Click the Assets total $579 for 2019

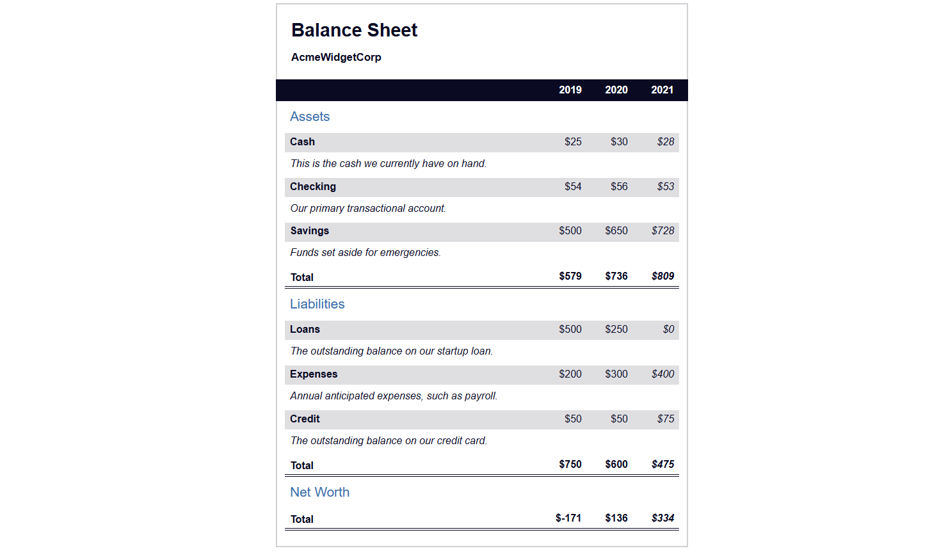pyautogui.click(x=570, y=276)
